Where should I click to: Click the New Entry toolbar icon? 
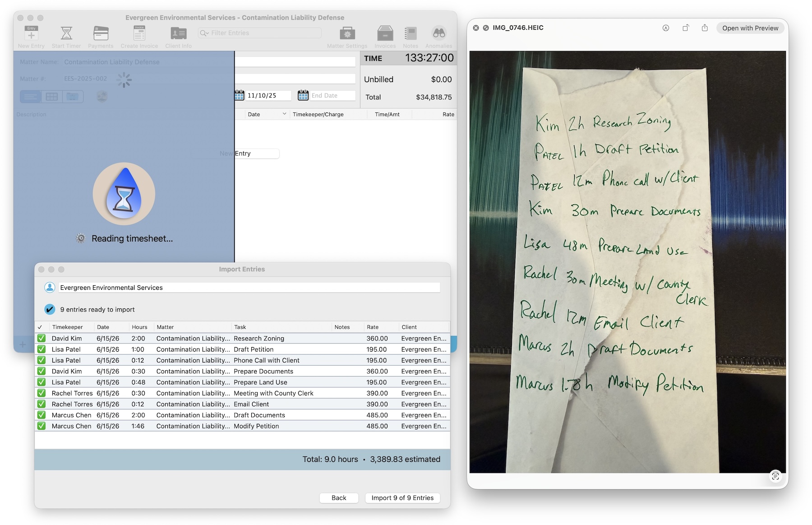(31, 33)
